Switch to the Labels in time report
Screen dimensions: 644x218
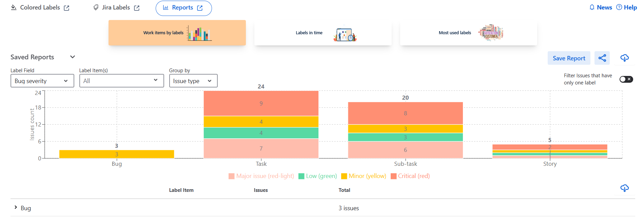tap(323, 33)
